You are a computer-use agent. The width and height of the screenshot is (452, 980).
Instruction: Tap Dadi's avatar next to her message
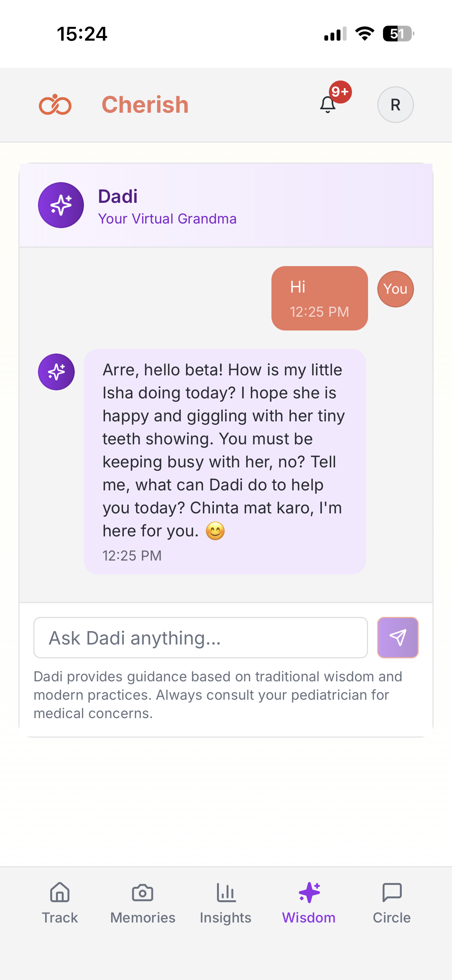pyautogui.click(x=56, y=371)
